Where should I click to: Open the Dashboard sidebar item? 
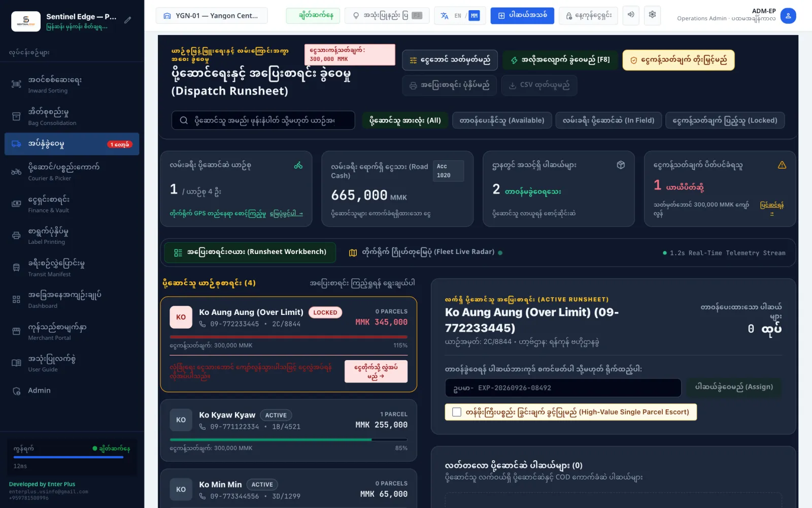(x=72, y=300)
